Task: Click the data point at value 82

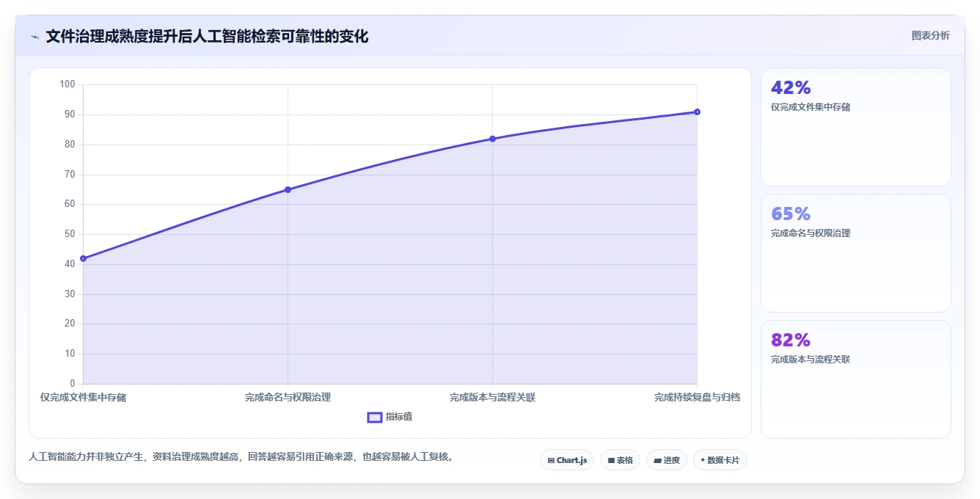Action: [492, 139]
